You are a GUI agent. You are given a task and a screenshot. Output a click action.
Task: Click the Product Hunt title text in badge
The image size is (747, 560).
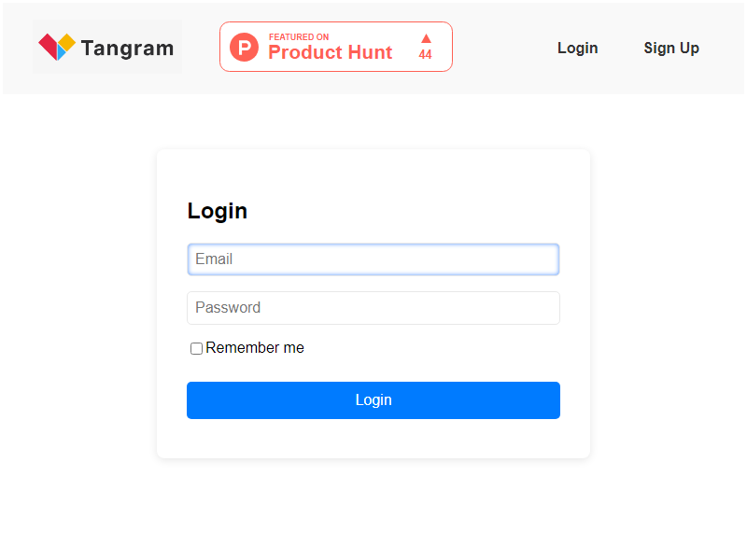[x=331, y=52]
